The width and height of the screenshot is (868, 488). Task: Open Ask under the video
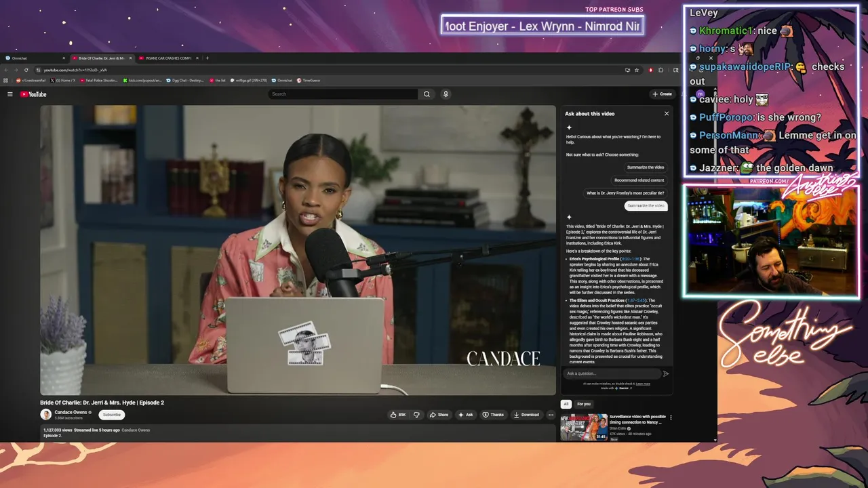pyautogui.click(x=466, y=415)
